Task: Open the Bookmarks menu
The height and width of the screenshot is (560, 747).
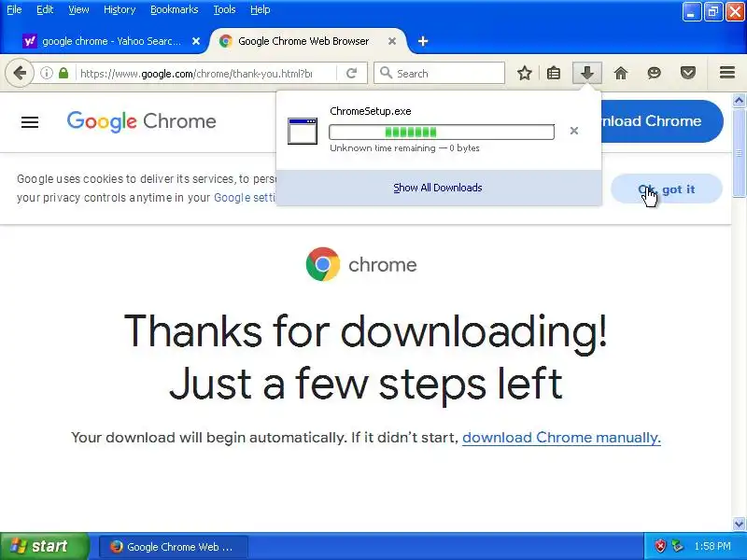Action: (x=175, y=9)
